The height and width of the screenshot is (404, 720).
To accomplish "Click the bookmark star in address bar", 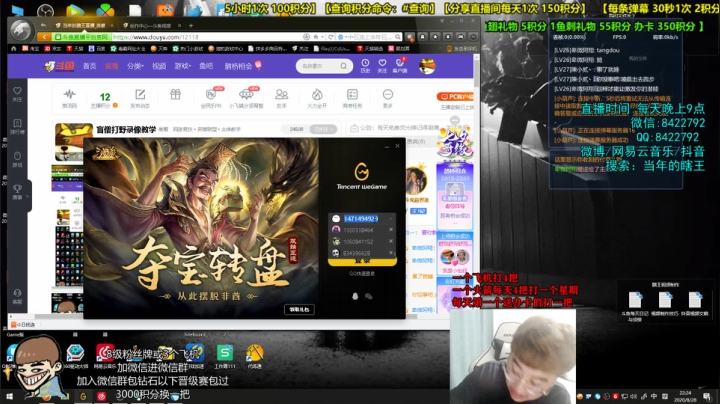I will click(316, 37).
